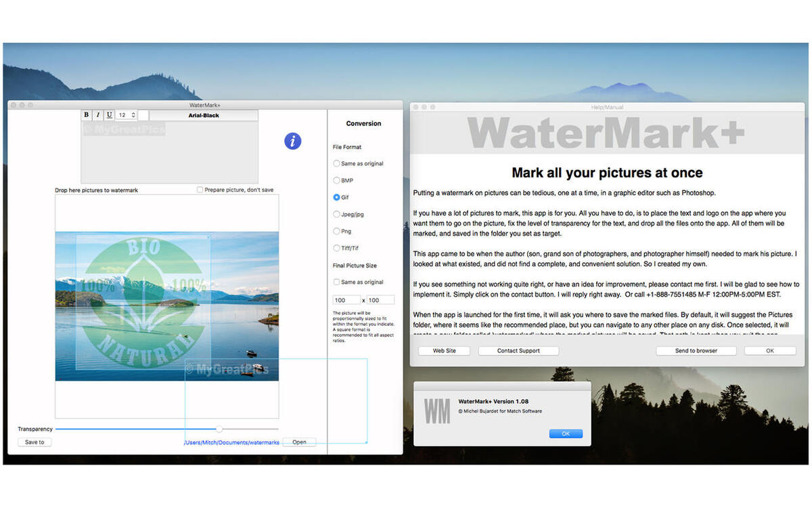Select BMP file format
Viewport: 812px width, 508px height.
(x=337, y=180)
